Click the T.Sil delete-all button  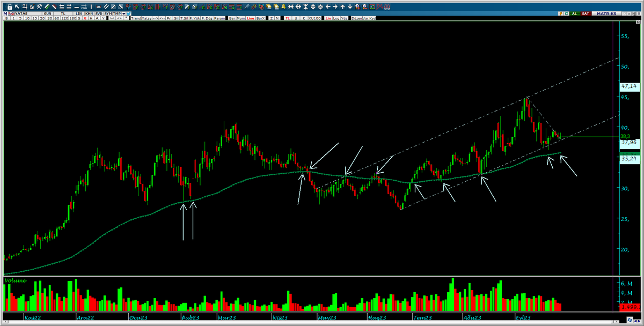(x=184, y=18)
